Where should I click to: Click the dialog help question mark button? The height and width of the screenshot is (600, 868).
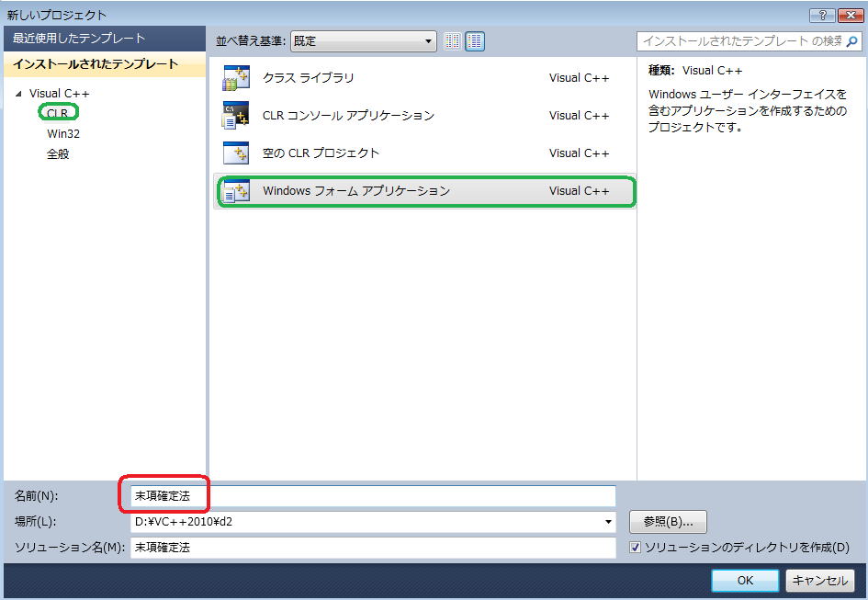(x=822, y=15)
